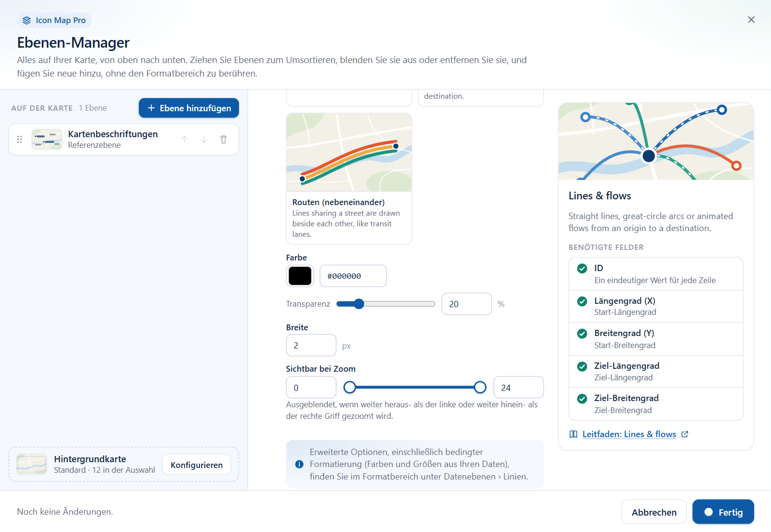This screenshot has width=771, height=532.
Task: Close the Ebenen-Manager dialog
Action: coord(751,20)
